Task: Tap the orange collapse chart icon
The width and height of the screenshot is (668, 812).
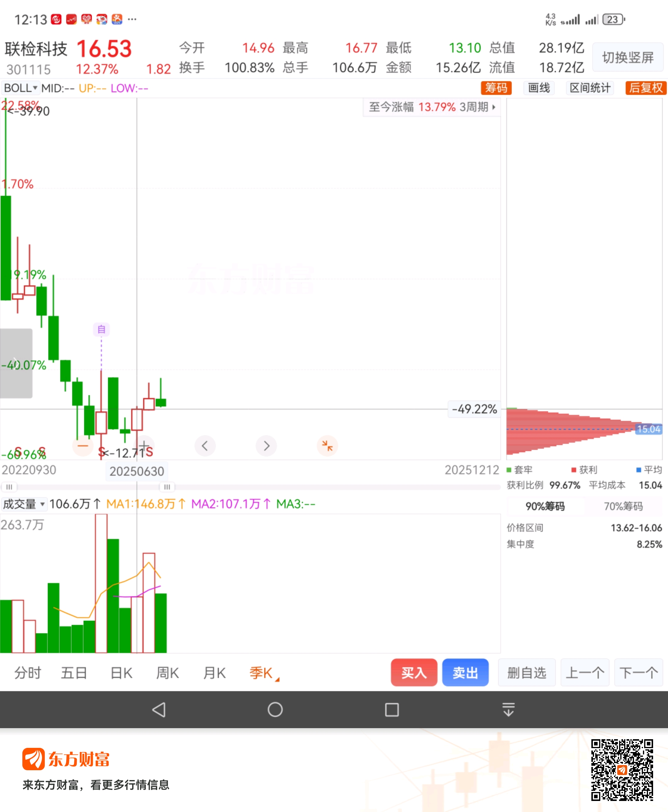Action: tap(327, 446)
